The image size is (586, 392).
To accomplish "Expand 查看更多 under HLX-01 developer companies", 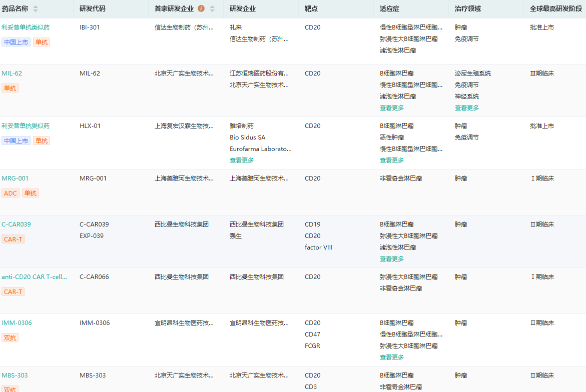I will point(242,160).
